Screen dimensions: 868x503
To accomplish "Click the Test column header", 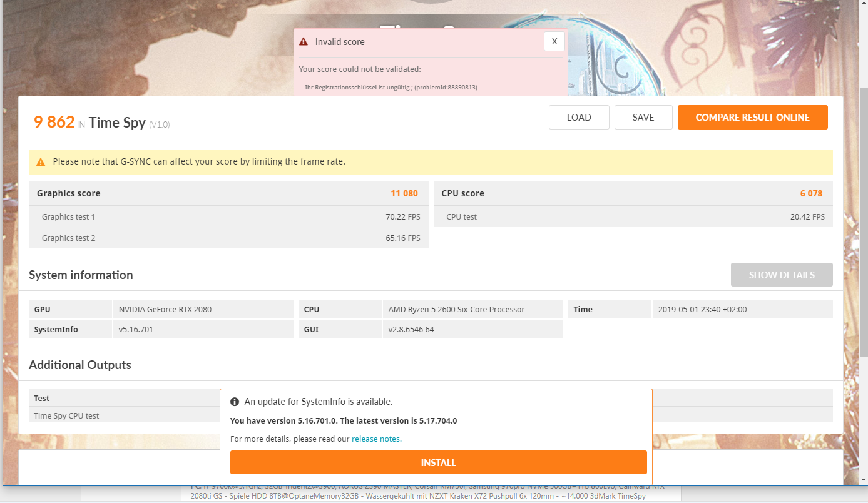I will [41, 398].
